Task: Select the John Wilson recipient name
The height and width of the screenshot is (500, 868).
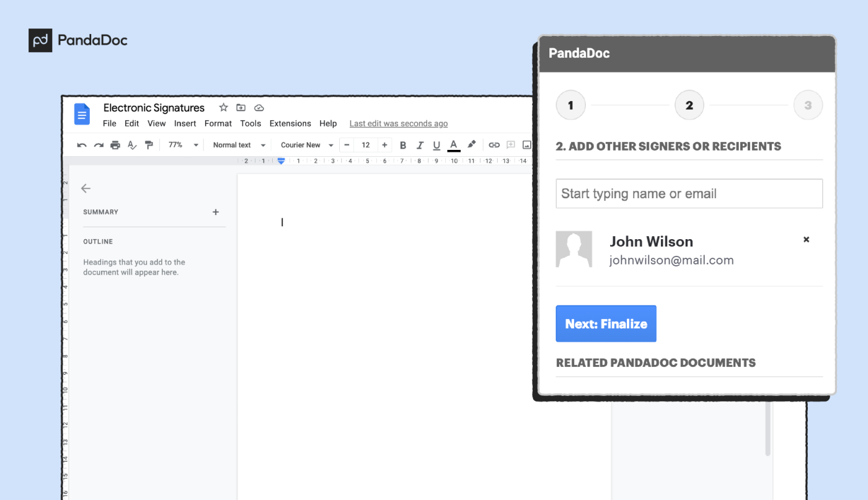Action: (x=651, y=242)
